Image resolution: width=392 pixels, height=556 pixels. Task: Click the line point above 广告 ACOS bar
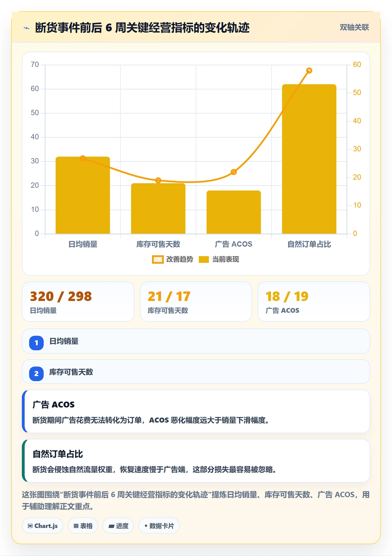(234, 172)
